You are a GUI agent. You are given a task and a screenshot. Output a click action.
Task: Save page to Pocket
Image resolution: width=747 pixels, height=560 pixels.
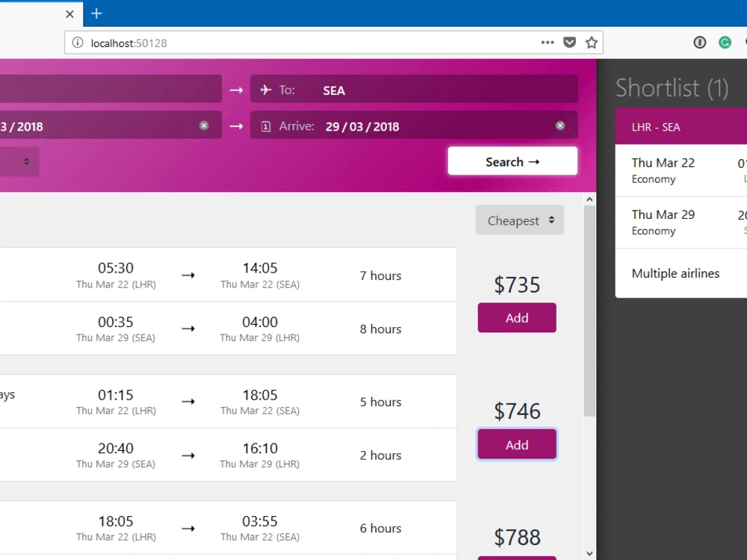coord(569,43)
